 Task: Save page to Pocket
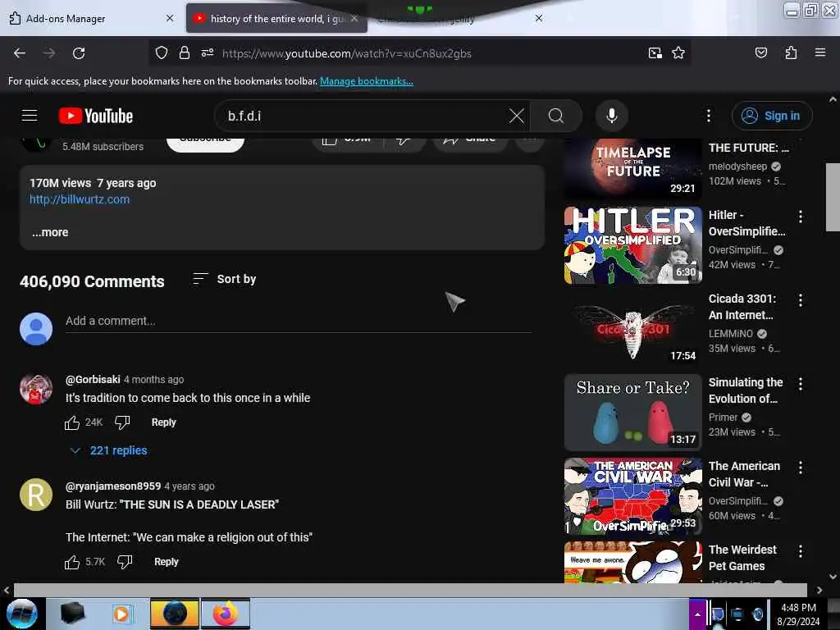(760, 52)
